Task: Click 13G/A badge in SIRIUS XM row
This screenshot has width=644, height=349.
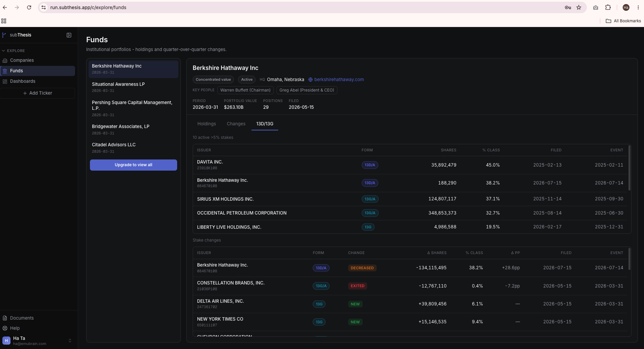Action: (370, 199)
